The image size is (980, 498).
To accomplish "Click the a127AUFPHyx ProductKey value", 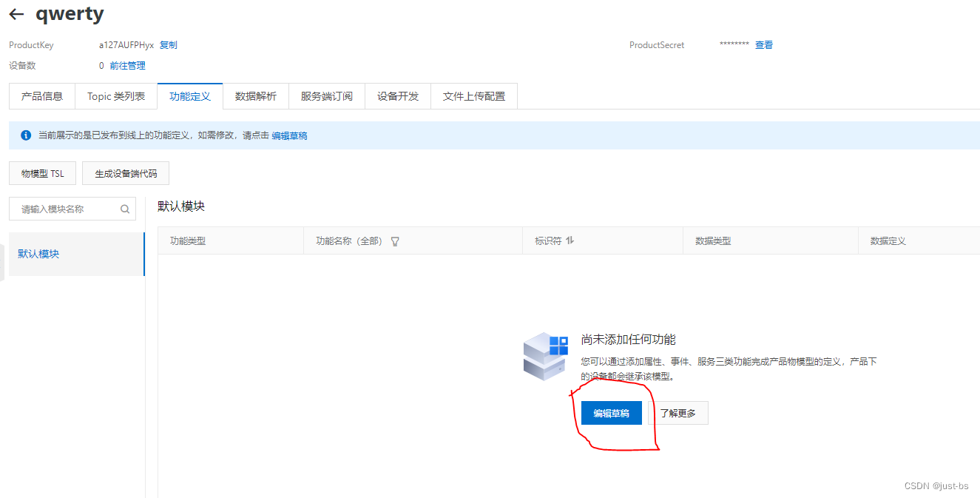I will tap(126, 45).
